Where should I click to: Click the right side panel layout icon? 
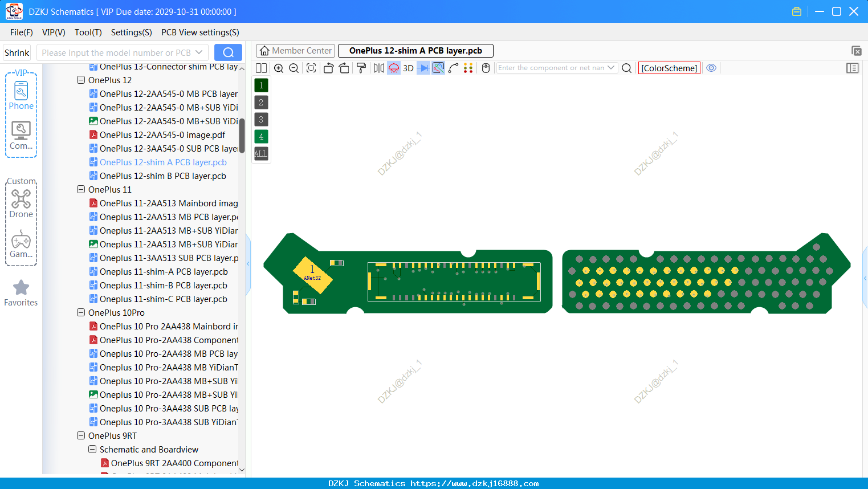coord(853,68)
